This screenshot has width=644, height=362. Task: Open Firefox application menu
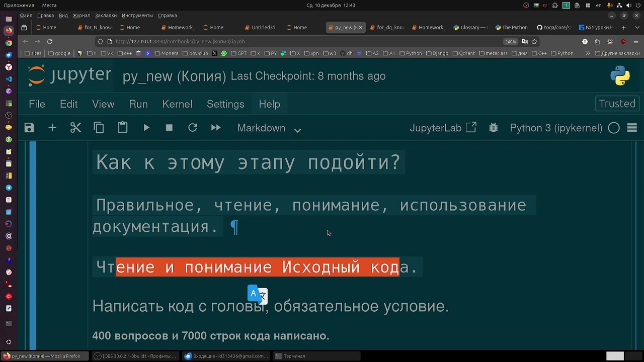[x=636, y=41]
